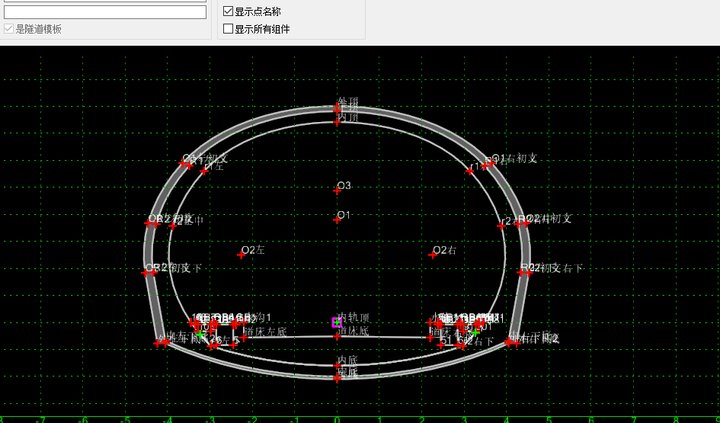The height and width of the screenshot is (423, 720).
Task: Select the O3 center point marker
Action: [x=337, y=188]
